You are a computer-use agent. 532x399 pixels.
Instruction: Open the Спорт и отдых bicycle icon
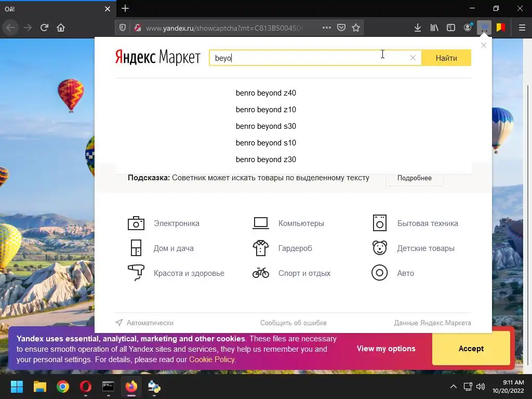261,273
